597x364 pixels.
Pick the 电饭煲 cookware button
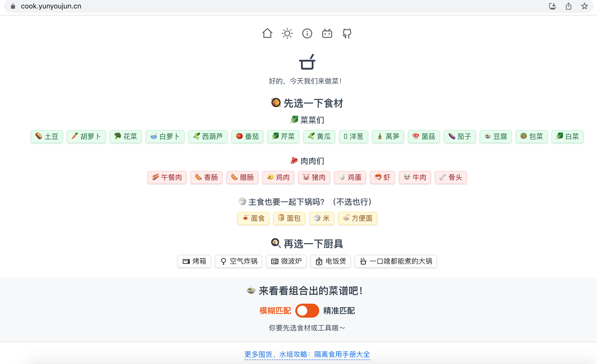coord(330,261)
